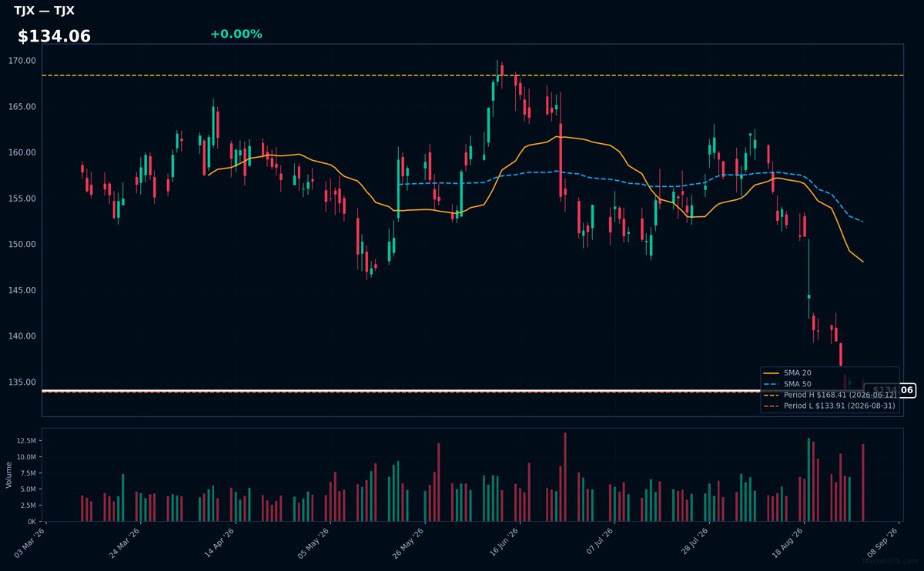Click the SMA 20 legend entry
This screenshot has height=571, width=924.
pos(786,372)
